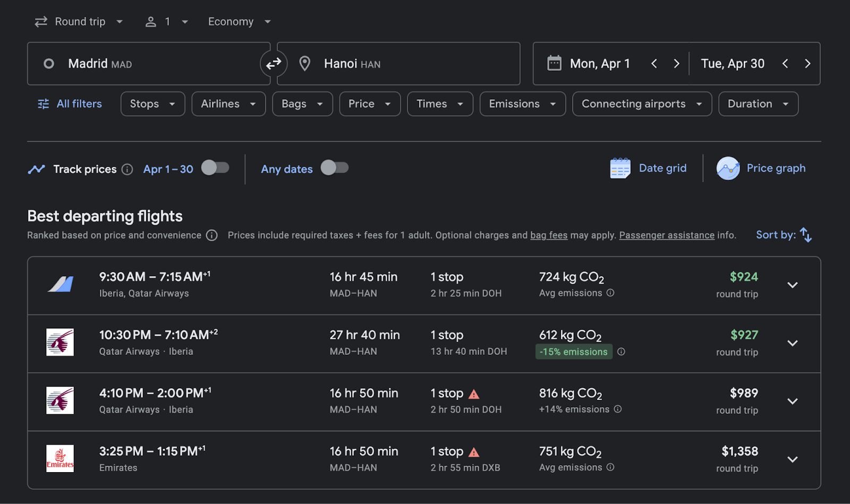This screenshot has height=504, width=850.
Task: Click the Emirates airline logo
Action: tap(60, 458)
